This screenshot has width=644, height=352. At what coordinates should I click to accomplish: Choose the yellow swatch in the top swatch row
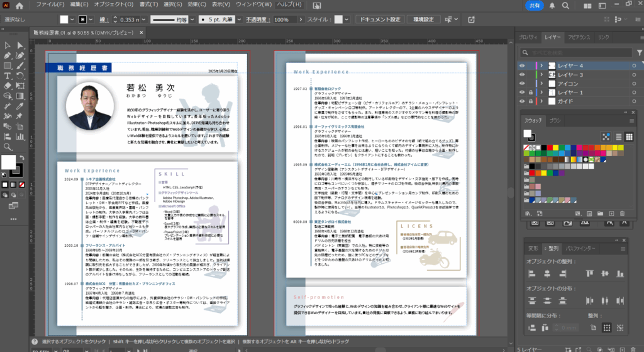coord(554,148)
